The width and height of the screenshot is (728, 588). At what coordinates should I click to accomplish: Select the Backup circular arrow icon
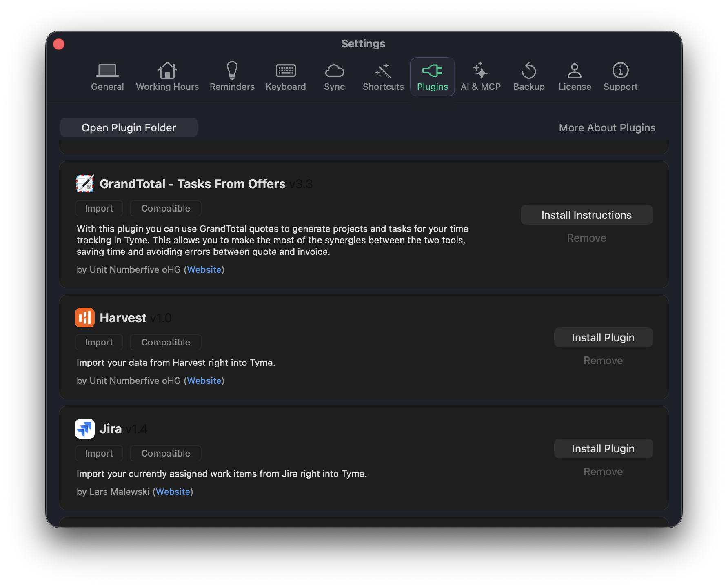click(529, 70)
